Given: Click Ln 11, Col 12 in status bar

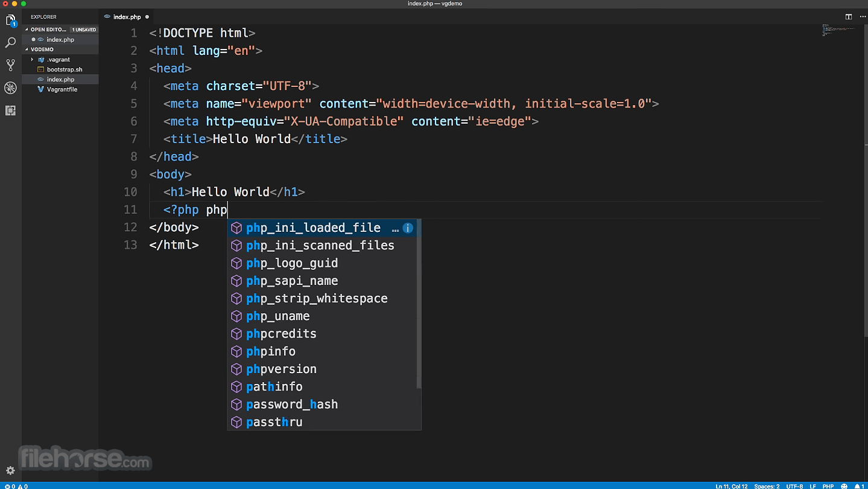Looking at the screenshot, I should [x=731, y=486].
